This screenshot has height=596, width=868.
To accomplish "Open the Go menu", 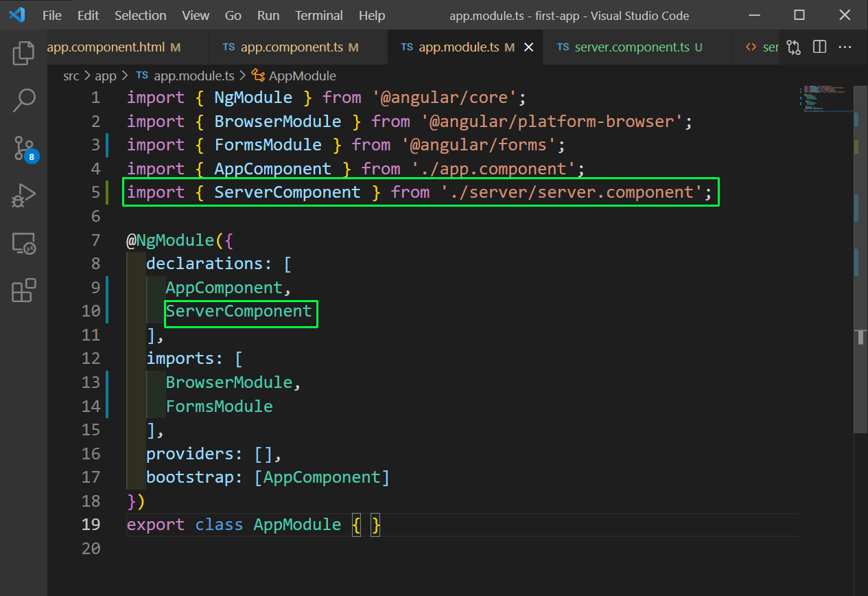I will (233, 15).
